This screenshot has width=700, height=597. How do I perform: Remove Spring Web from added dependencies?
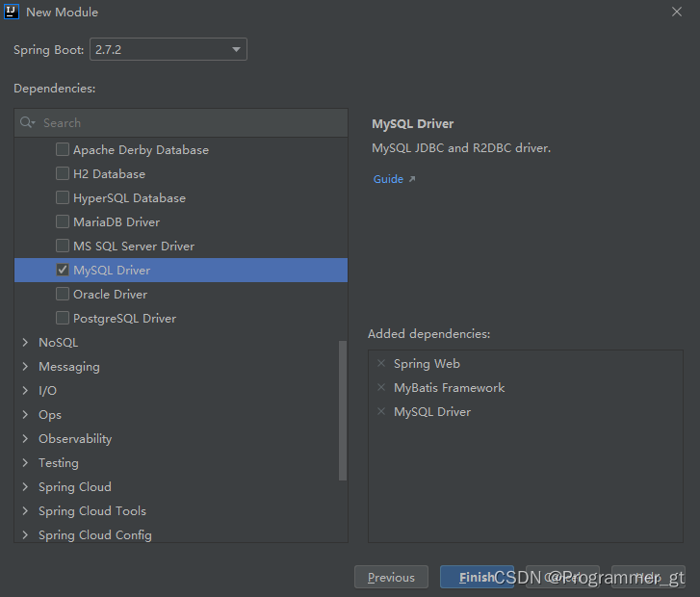click(381, 363)
